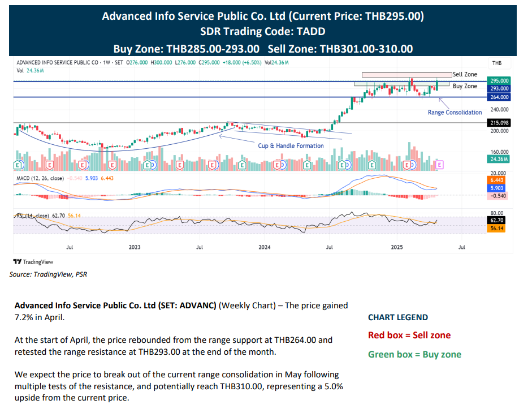Click the H300.000 high value
The width and height of the screenshot is (532, 413).
tap(161, 62)
